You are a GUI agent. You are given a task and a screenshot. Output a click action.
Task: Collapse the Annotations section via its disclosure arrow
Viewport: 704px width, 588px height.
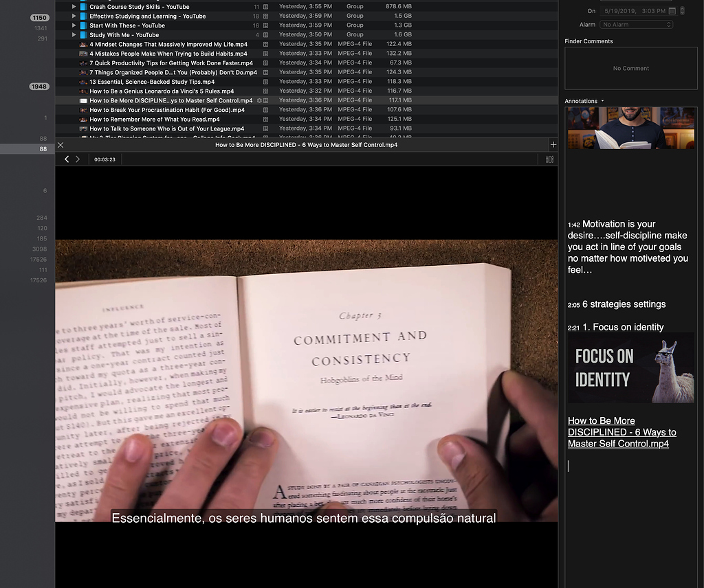602,100
